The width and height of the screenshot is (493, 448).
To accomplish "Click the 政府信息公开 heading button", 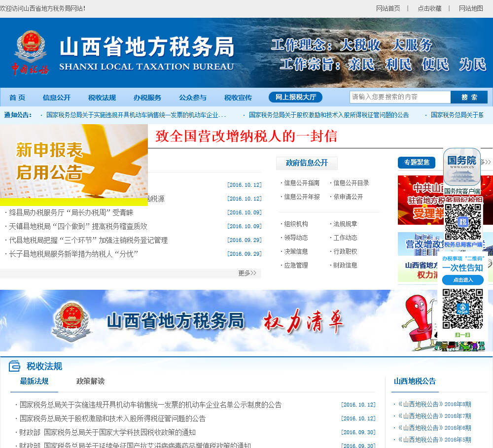I will pos(307,163).
